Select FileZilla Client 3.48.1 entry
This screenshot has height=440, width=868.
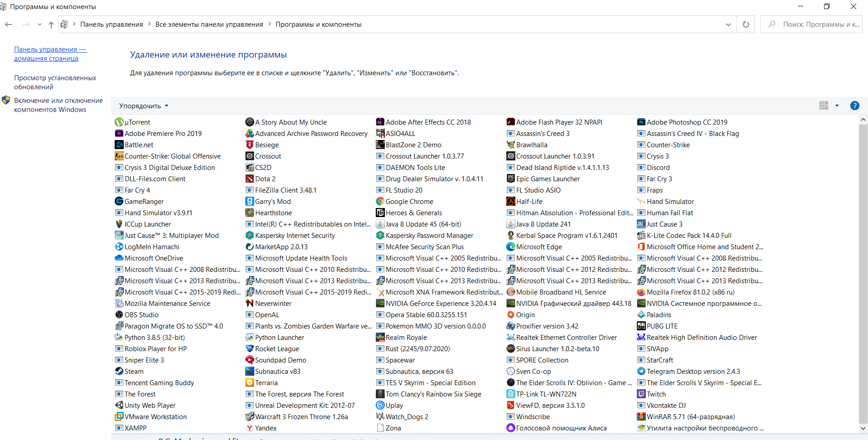[x=281, y=190]
